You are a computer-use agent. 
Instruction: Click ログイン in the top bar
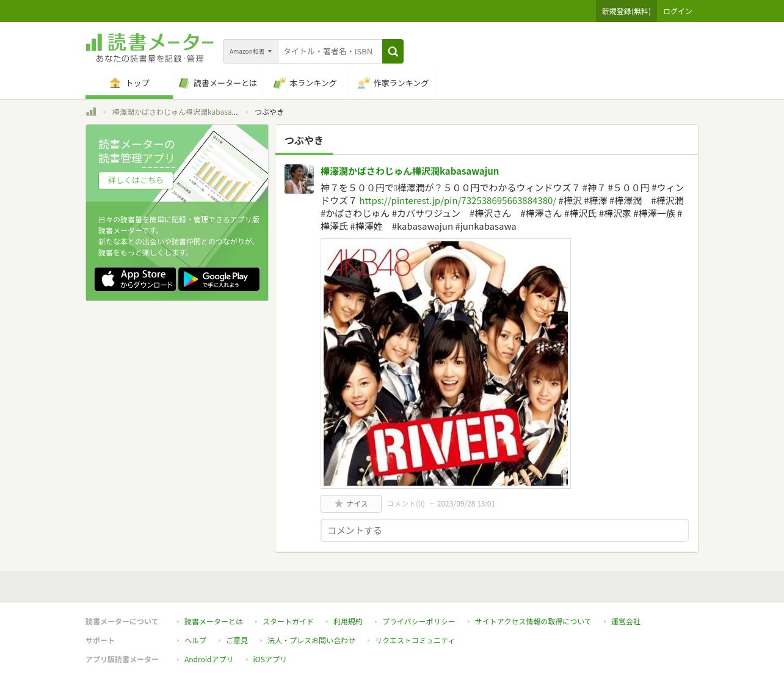click(678, 11)
